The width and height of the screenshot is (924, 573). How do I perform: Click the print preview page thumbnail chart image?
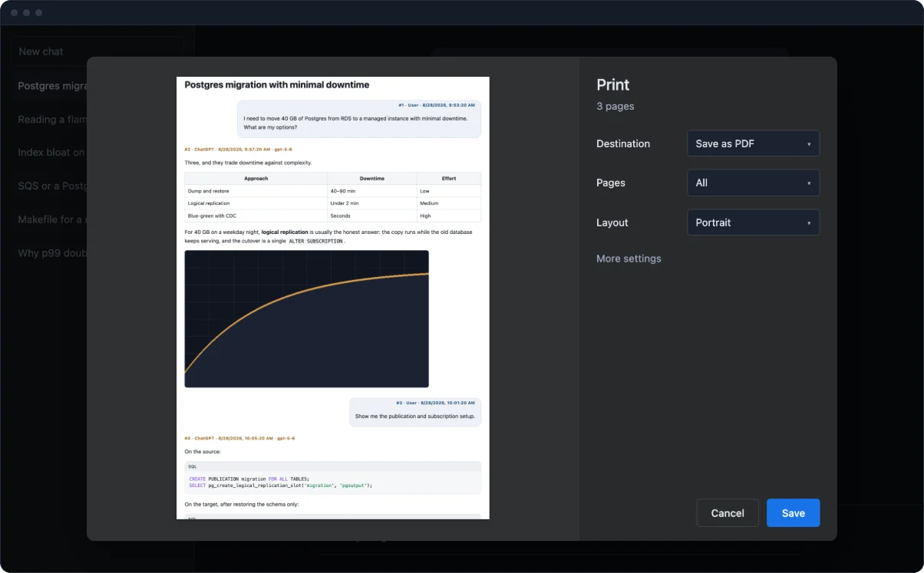[x=306, y=318]
